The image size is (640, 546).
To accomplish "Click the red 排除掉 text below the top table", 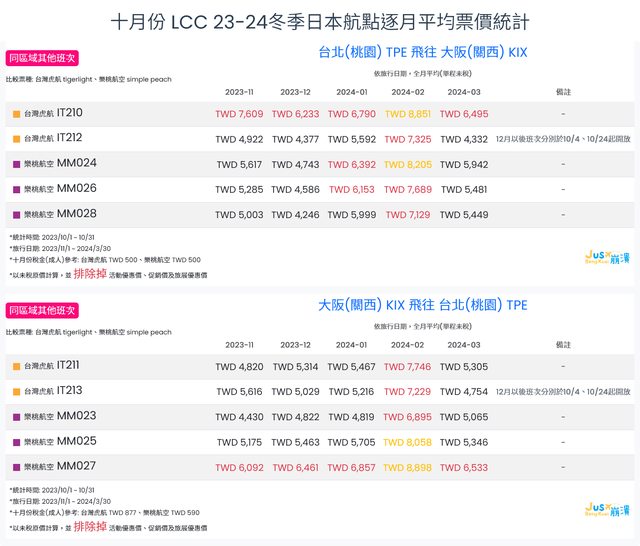I will pyautogui.click(x=87, y=272).
